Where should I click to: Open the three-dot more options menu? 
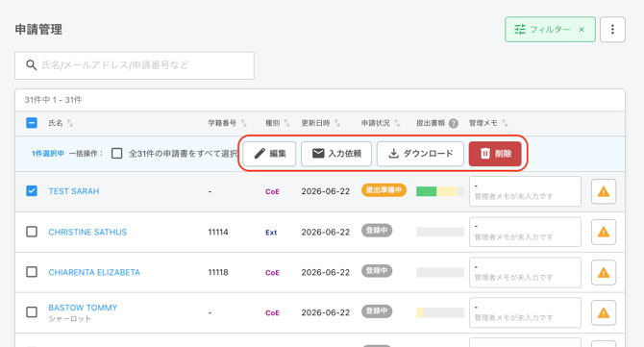click(x=612, y=29)
